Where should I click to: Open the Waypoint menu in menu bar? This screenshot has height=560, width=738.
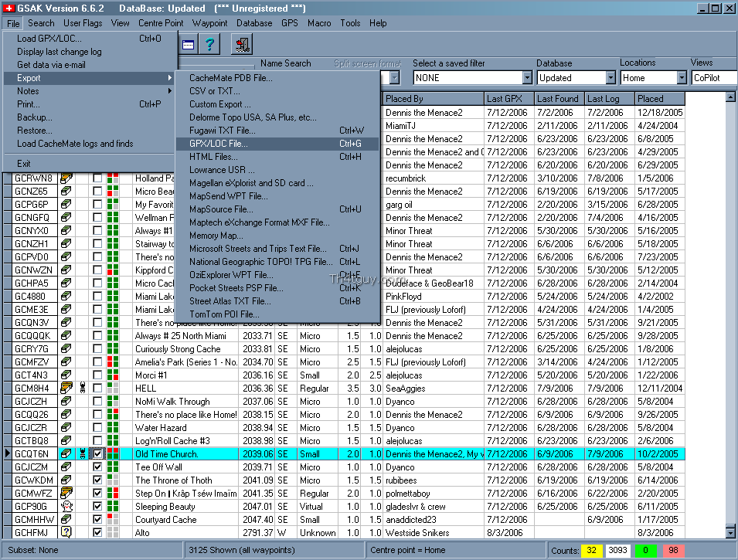[x=209, y=23]
